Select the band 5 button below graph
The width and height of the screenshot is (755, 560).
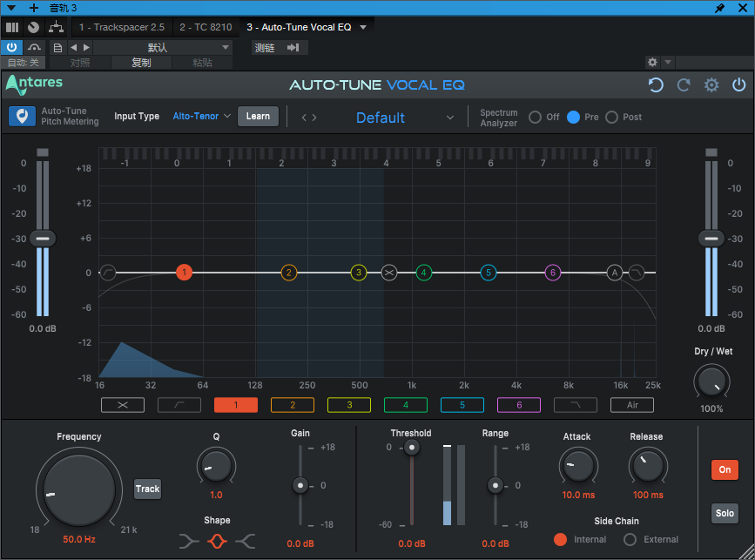462,405
